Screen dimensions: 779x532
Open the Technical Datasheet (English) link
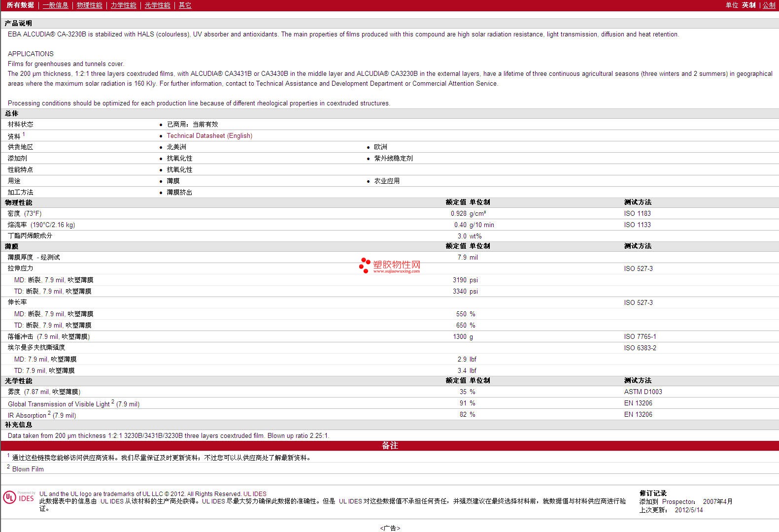[x=209, y=136]
